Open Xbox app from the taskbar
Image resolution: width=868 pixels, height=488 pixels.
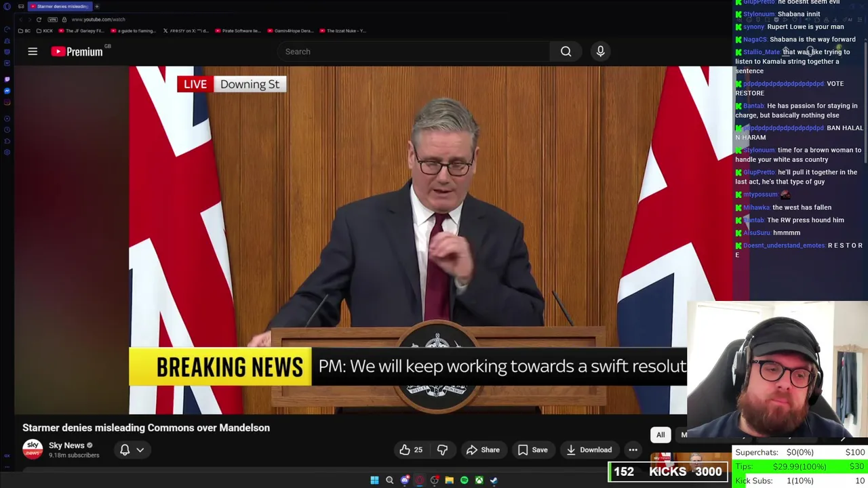(x=479, y=481)
